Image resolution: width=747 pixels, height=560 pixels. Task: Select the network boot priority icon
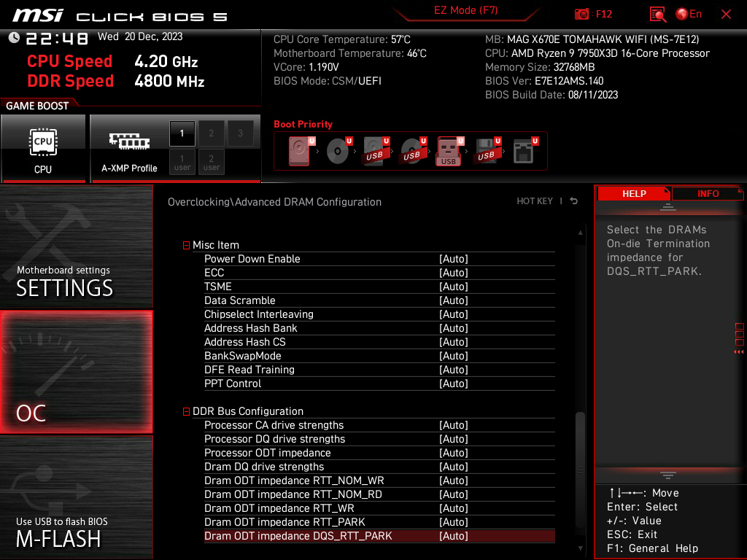coord(525,151)
